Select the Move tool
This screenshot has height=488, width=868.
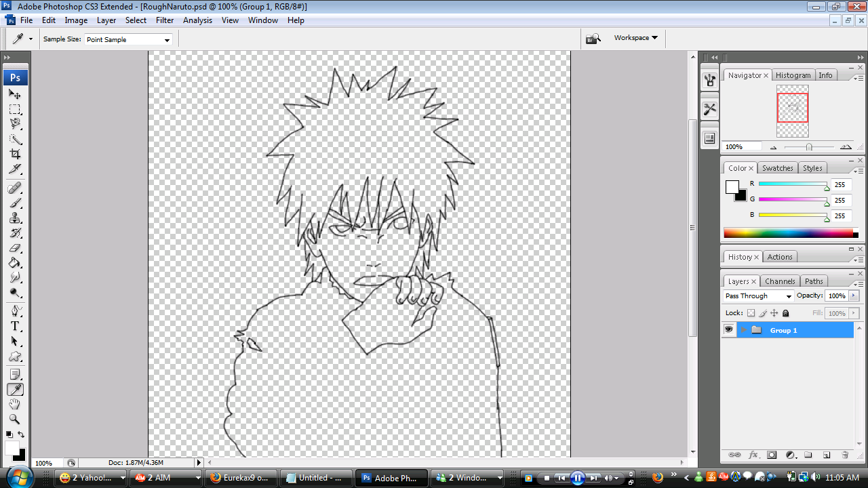(x=15, y=94)
